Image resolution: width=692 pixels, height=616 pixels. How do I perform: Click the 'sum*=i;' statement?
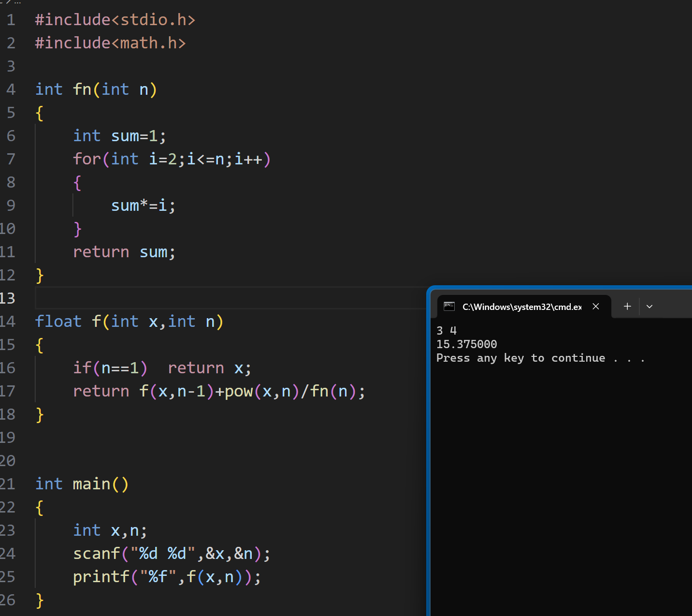click(x=143, y=205)
